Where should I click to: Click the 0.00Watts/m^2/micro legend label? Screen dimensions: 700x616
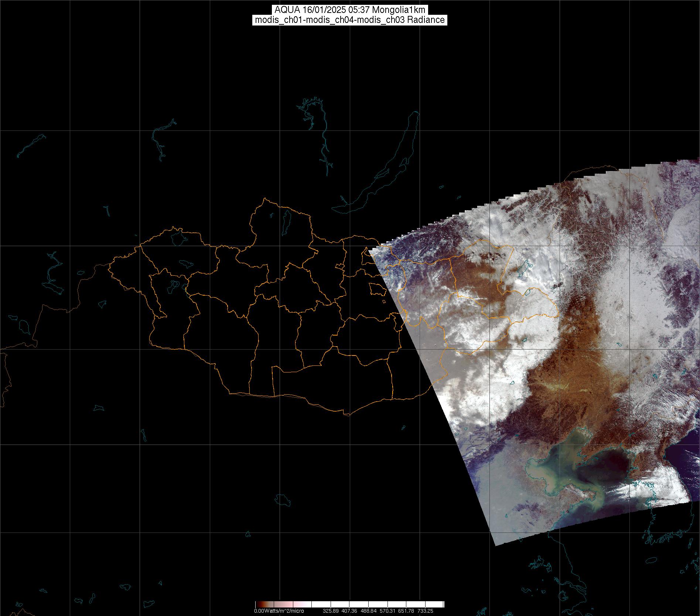coord(279,611)
